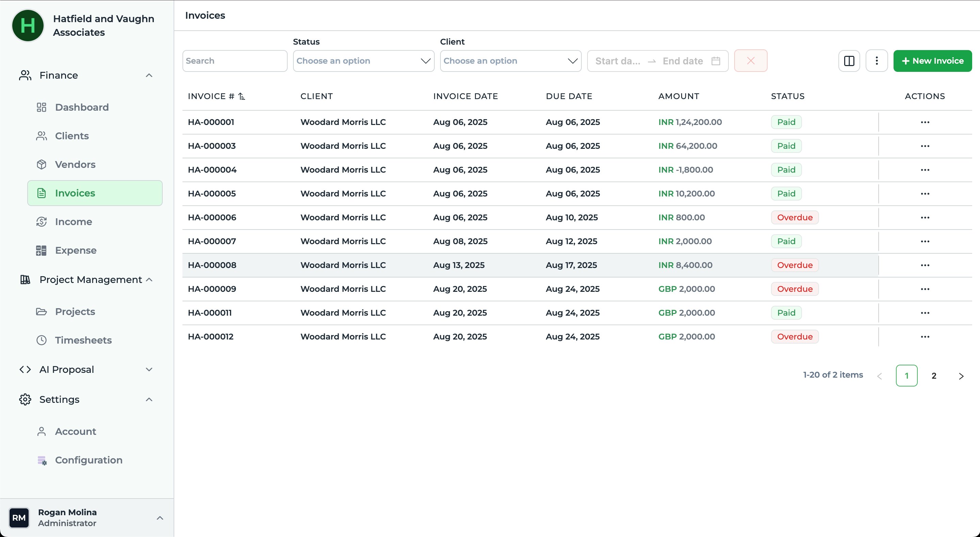Click Paid badge on HA-000011
980x537 pixels.
pyautogui.click(x=786, y=313)
